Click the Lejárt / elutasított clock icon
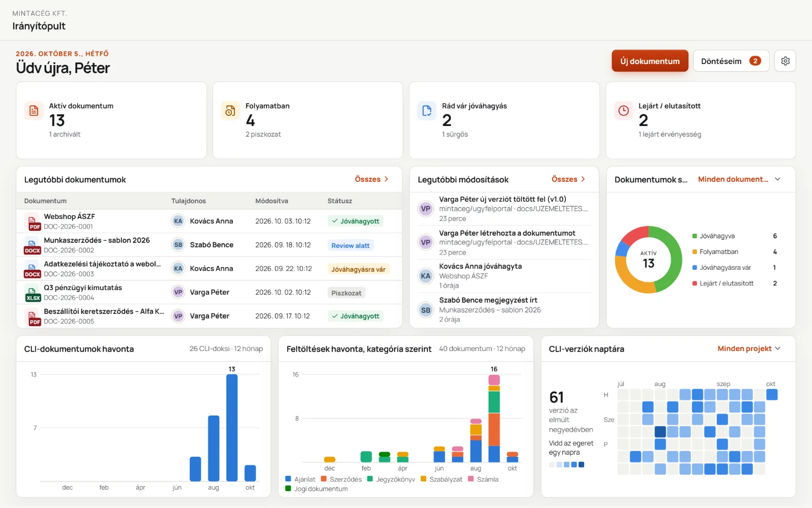 click(624, 110)
